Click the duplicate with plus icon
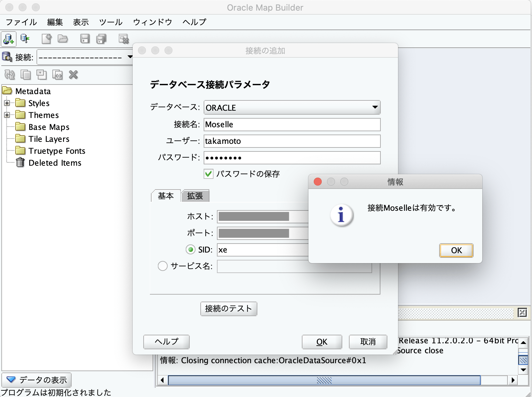Image resolution: width=532 pixels, height=397 pixels. pos(41,75)
